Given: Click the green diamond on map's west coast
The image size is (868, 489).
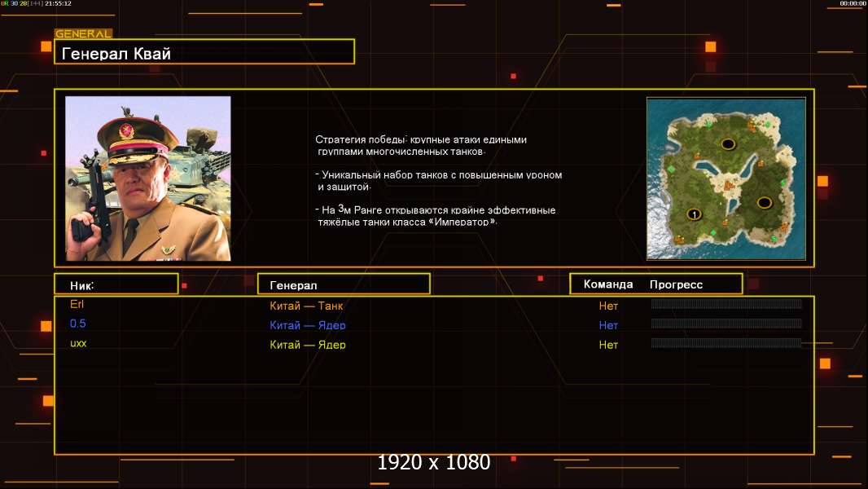Looking at the screenshot, I should coord(671,169).
